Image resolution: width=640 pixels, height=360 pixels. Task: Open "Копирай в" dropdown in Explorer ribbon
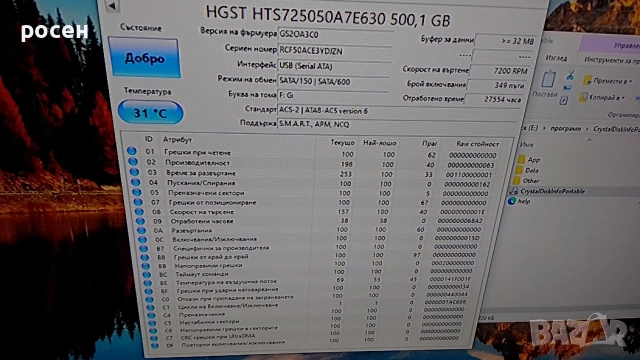(603, 98)
